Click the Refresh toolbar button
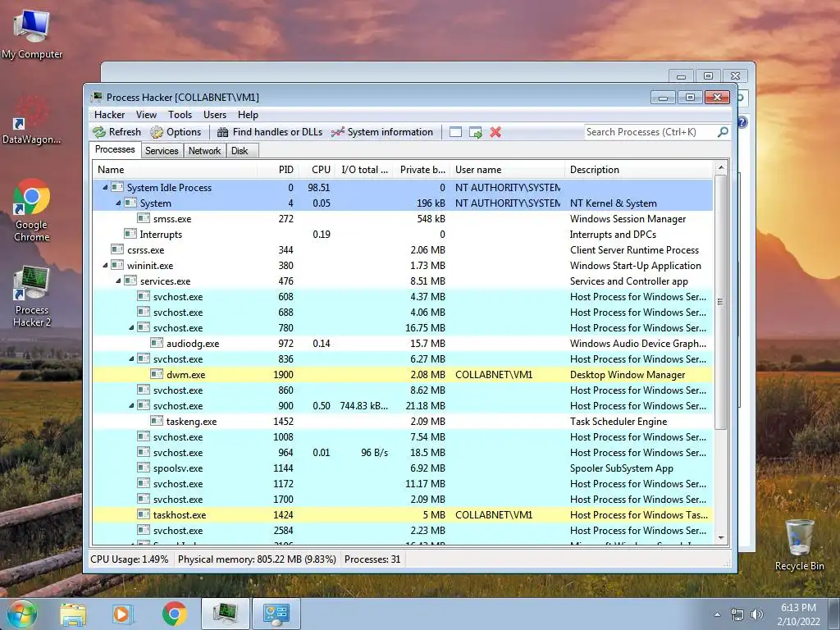The image size is (840, 630). click(x=116, y=132)
